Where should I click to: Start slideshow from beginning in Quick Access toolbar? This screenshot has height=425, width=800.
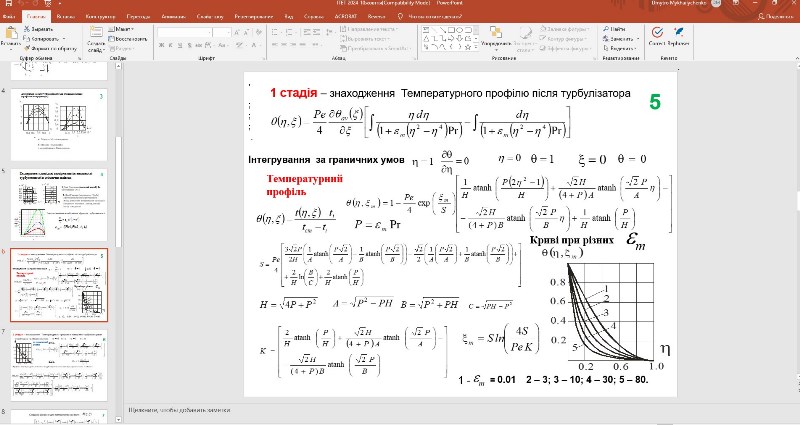[47, 3]
